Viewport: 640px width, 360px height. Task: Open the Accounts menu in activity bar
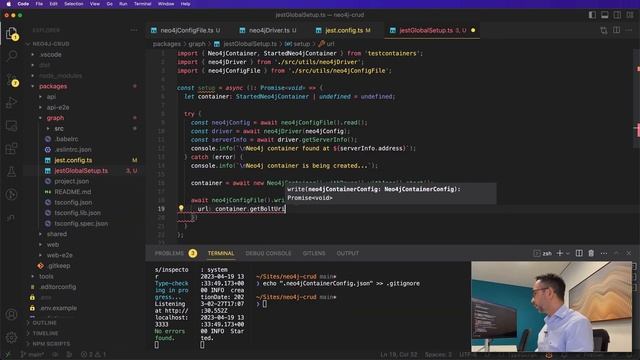11,314
